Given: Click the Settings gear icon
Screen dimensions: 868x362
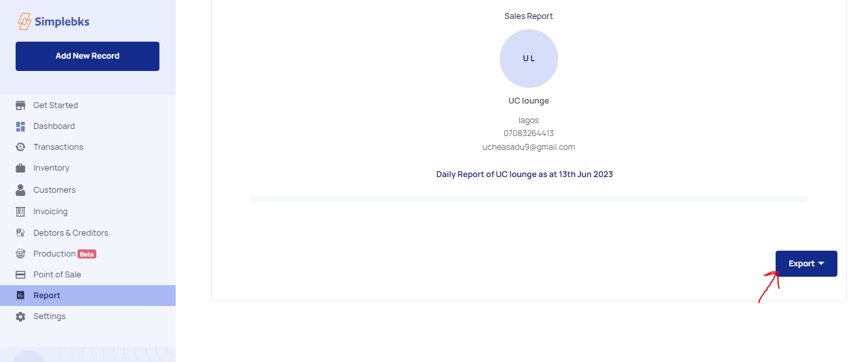Looking at the screenshot, I should click(x=21, y=316).
